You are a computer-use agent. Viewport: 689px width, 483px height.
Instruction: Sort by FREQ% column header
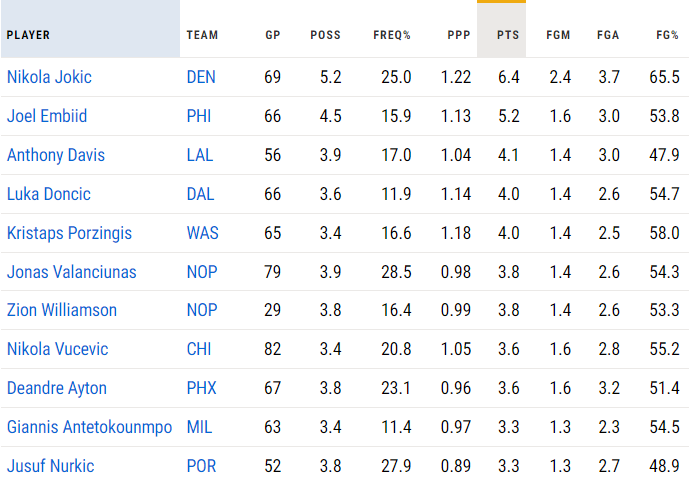pyautogui.click(x=392, y=35)
